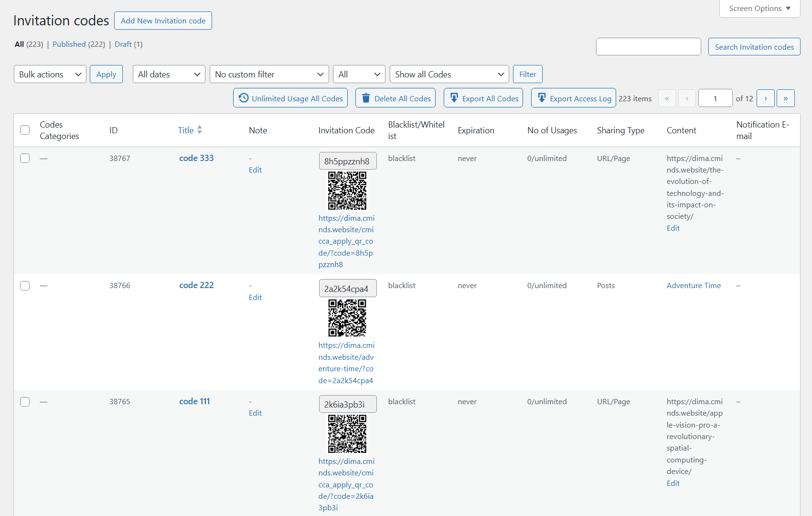Click the Unlimited Usage All Codes button
812x516 pixels.
(290, 98)
